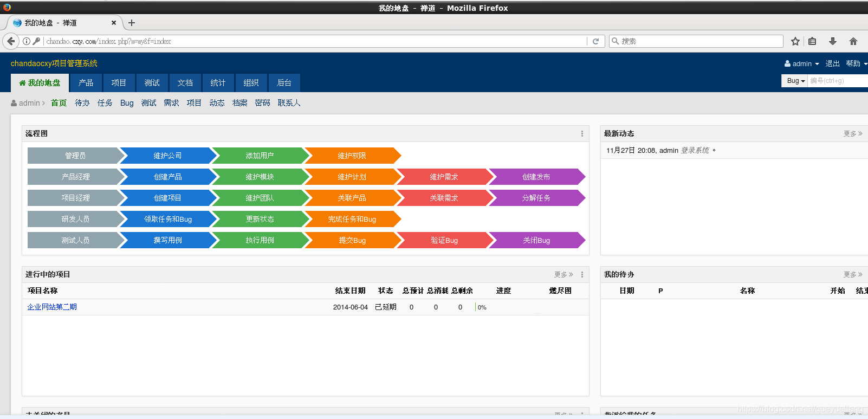Click the site information icon in the address bar
The image size is (868, 419).
pyautogui.click(x=27, y=41)
